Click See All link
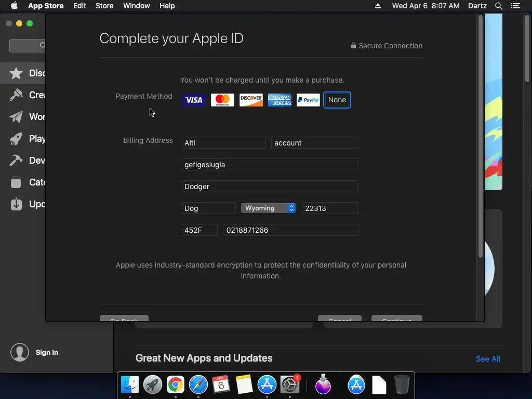Viewport: 532px width, 399px height. point(488,358)
